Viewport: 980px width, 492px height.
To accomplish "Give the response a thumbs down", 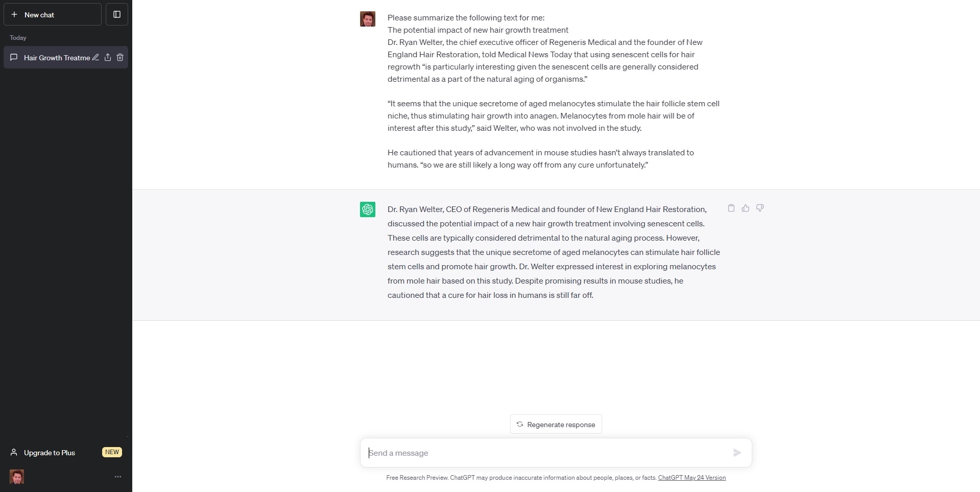I will point(760,208).
